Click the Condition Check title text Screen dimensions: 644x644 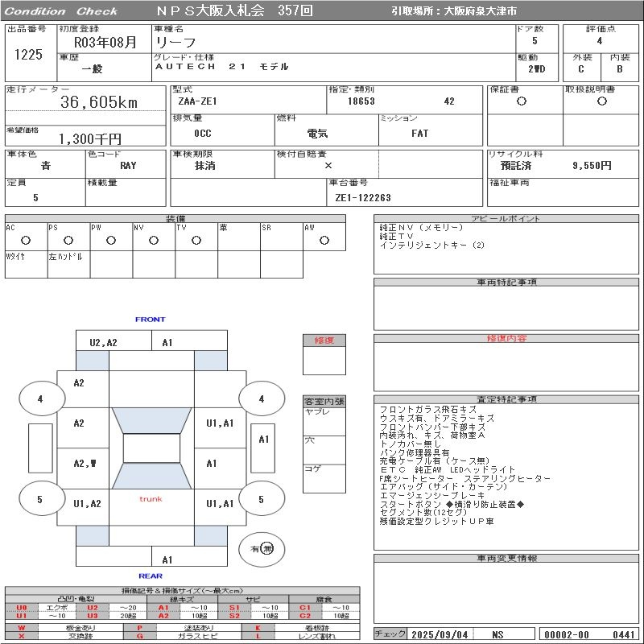point(60,11)
